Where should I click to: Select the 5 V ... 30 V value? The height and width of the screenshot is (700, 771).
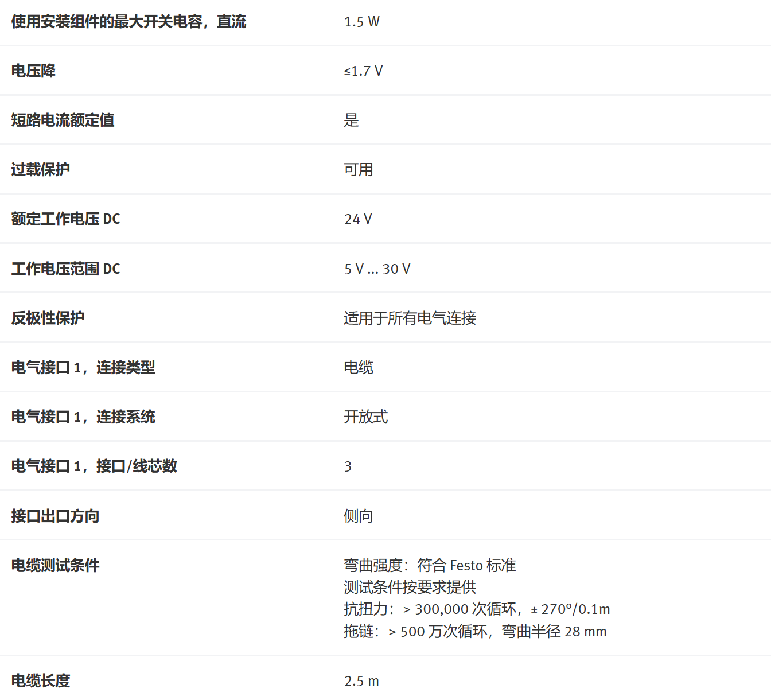[377, 269]
